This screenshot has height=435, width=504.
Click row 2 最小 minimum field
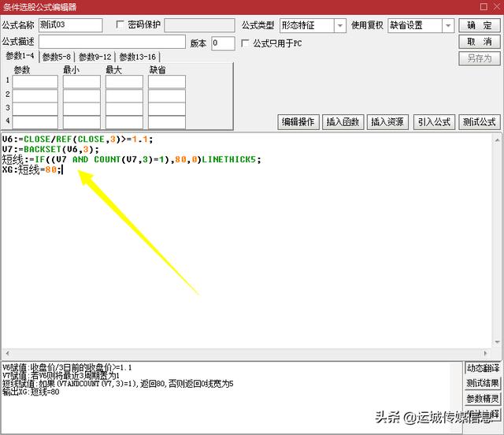(82, 95)
